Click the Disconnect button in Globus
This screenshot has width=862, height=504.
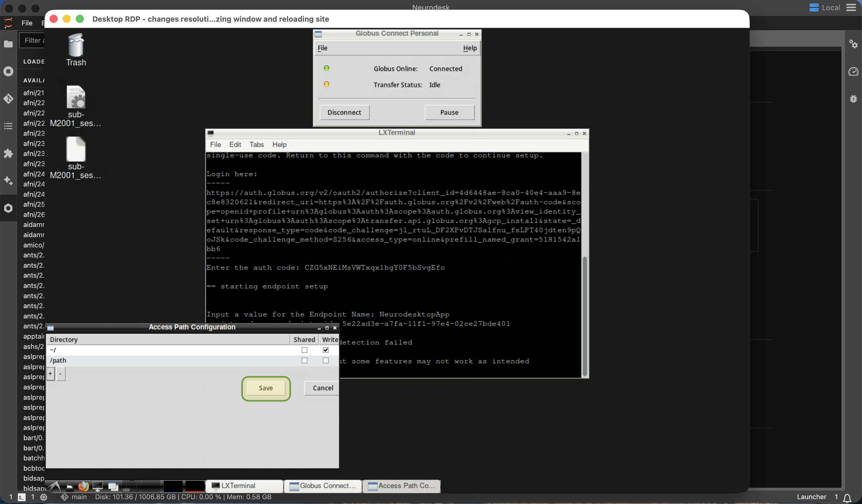pos(344,112)
